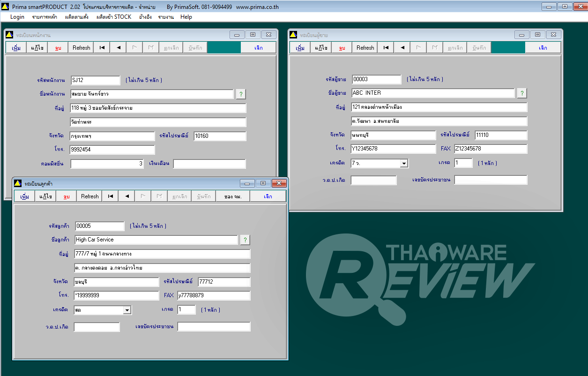Click the ? lookup beside ABC INTER
588x376 pixels.
pyautogui.click(x=522, y=93)
